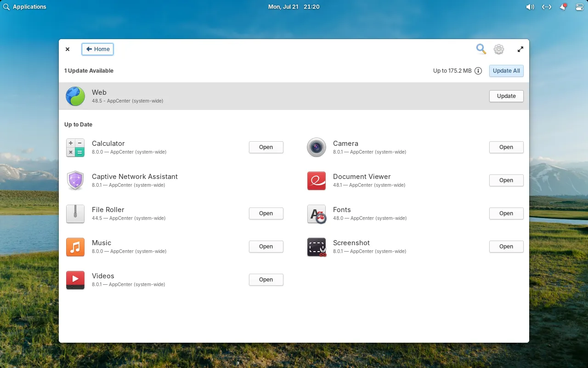Viewport: 588px width, 368px height.
Task: Select the Videos app icon
Action: (75, 280)
